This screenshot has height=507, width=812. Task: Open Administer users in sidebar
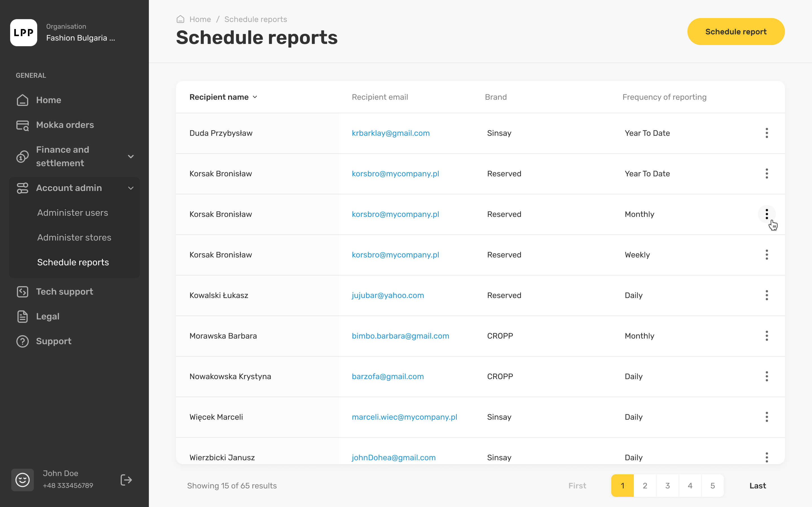coord(72,213)
